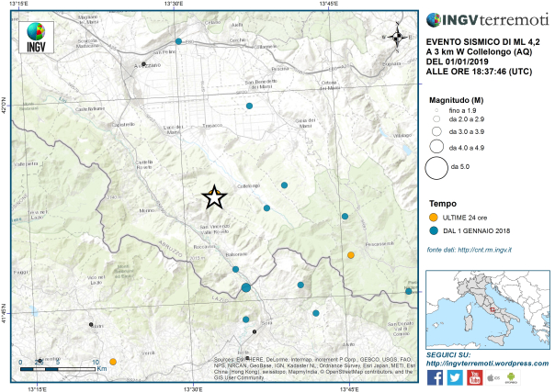Click the blue dot near San Benedetto dei Marsi

point(249,106)
